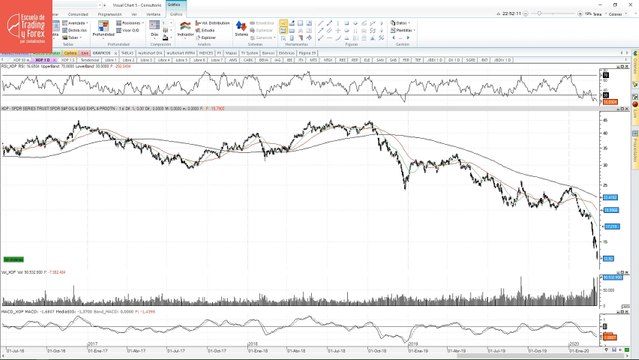Switch to the Bancos workspace tab
The width and height of the screenshot is (639, 360).
(268, 53)
